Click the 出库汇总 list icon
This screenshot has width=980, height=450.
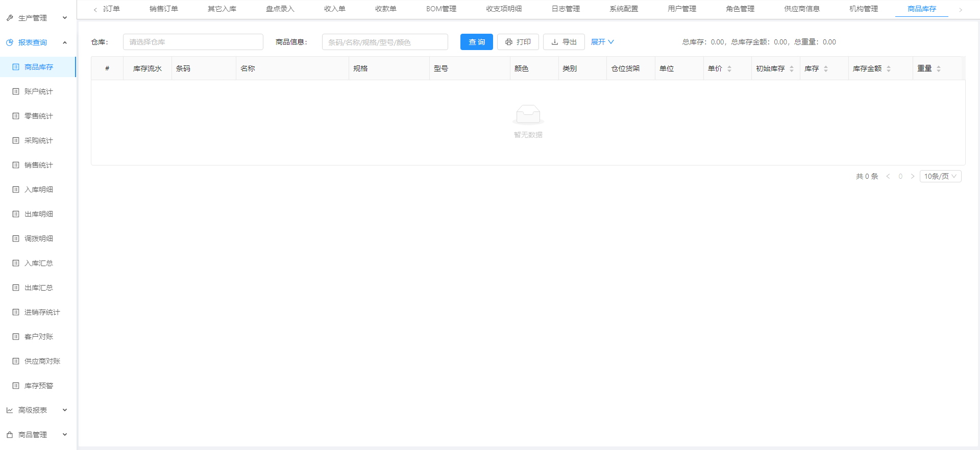coord(16,288)
